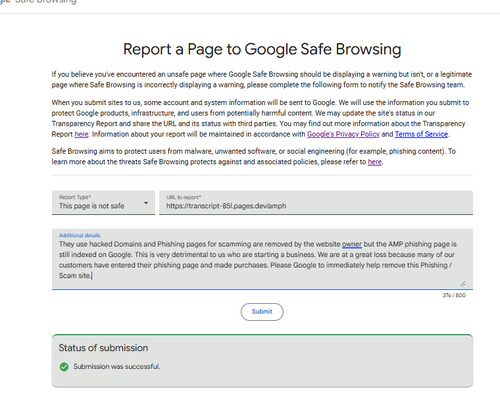Select the 'This page is not safe' combo box
The width and height of the screenshot is (500, 393).
click(103, 203)
